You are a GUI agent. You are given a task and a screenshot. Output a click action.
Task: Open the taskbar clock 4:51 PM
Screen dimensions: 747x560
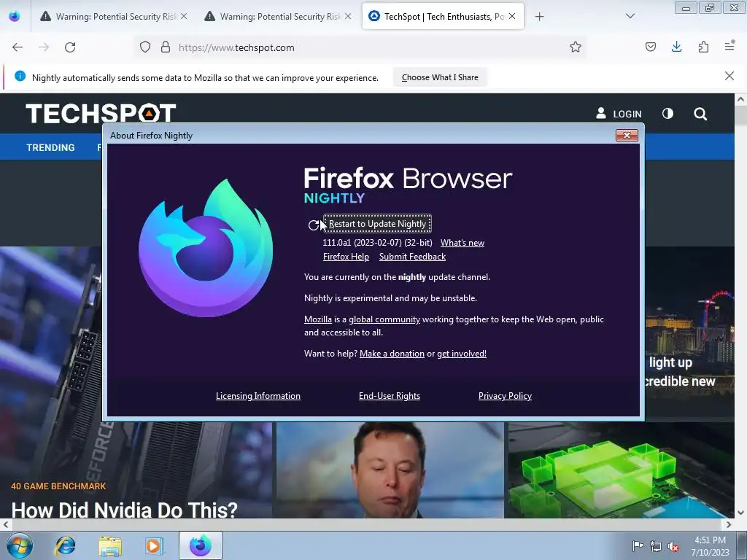pyautogui.click(x=710, y=545)
